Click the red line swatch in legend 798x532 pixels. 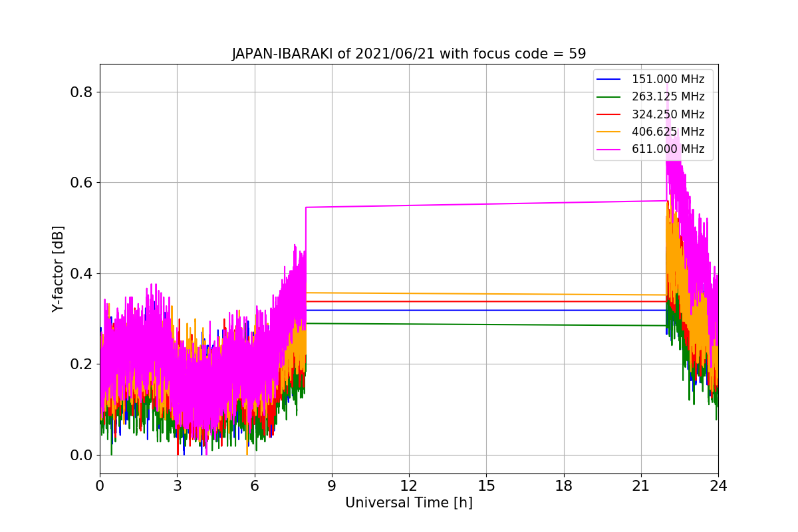point(608,114)
